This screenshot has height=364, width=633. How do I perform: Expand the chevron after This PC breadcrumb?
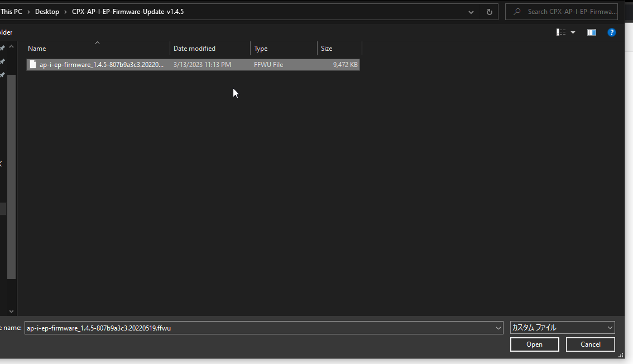28,12
